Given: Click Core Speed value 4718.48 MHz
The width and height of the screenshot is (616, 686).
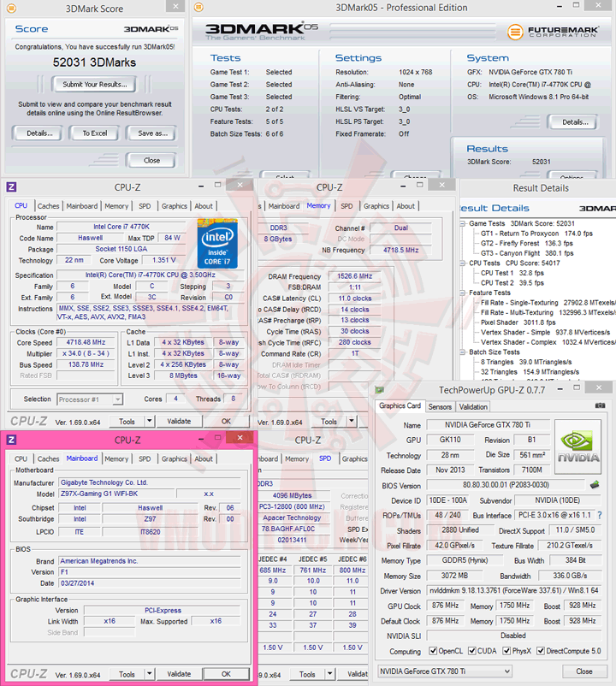Looking at the screenshot, I should (x=86, y=342).
